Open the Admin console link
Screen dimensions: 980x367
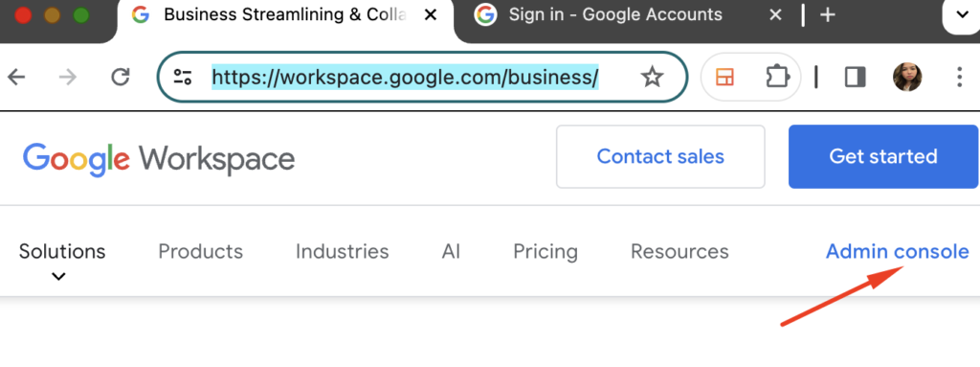[898, 252]
